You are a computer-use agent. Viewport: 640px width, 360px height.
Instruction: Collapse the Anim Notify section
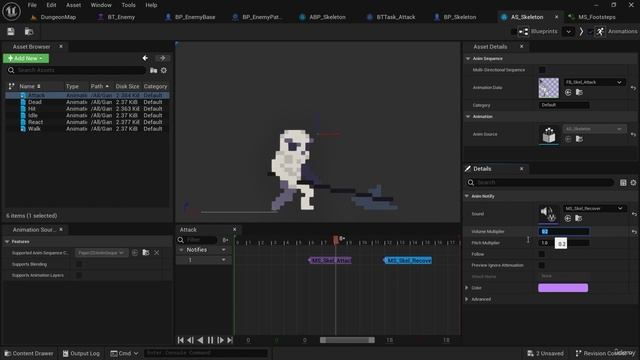tap(467, 196)
